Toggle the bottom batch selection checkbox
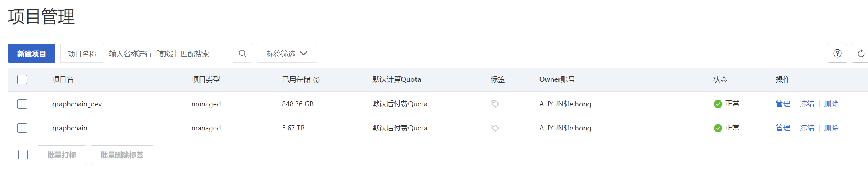The width and height of the screenshot is (868, 172). click(23, 155)
